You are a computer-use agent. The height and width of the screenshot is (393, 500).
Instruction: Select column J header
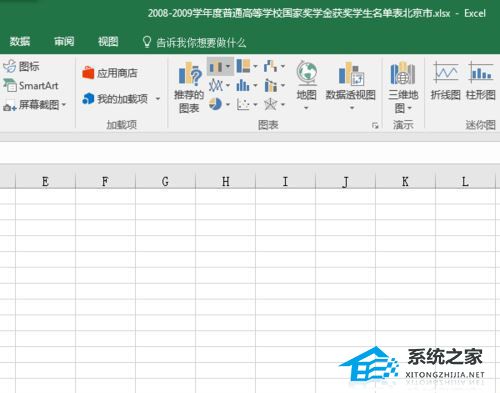(x=345, y=181)
